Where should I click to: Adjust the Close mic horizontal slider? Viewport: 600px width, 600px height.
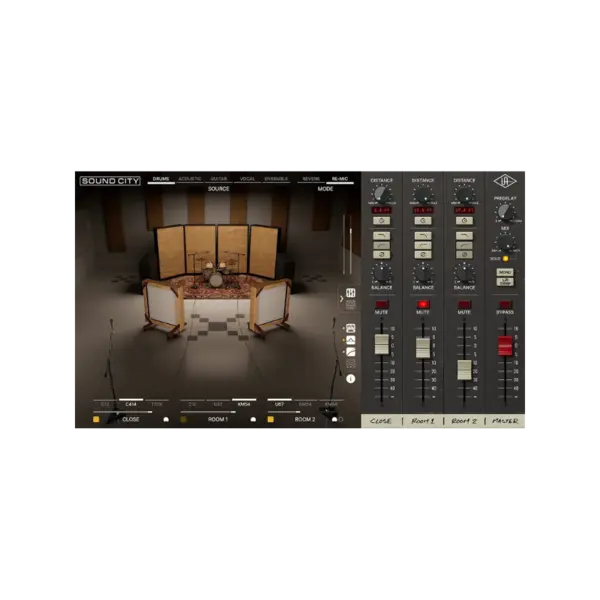122,412
